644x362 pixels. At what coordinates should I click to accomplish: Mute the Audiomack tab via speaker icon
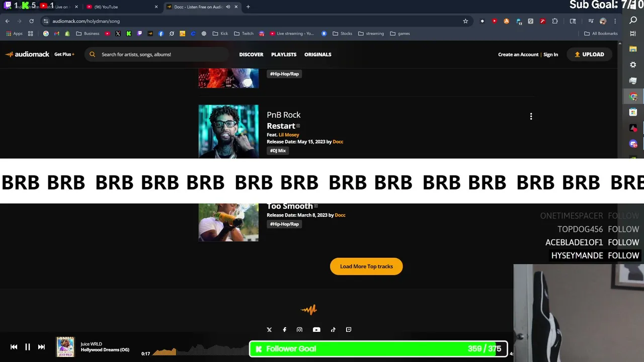point(228,7)
